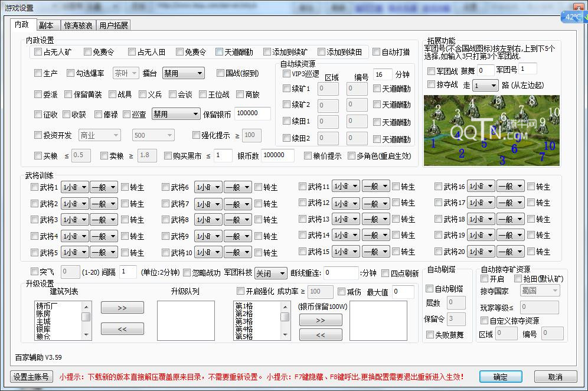Expand the 军团科技 dropdown showing 关闭
Viewport: 588px width, 391px height.
(270, 273)
